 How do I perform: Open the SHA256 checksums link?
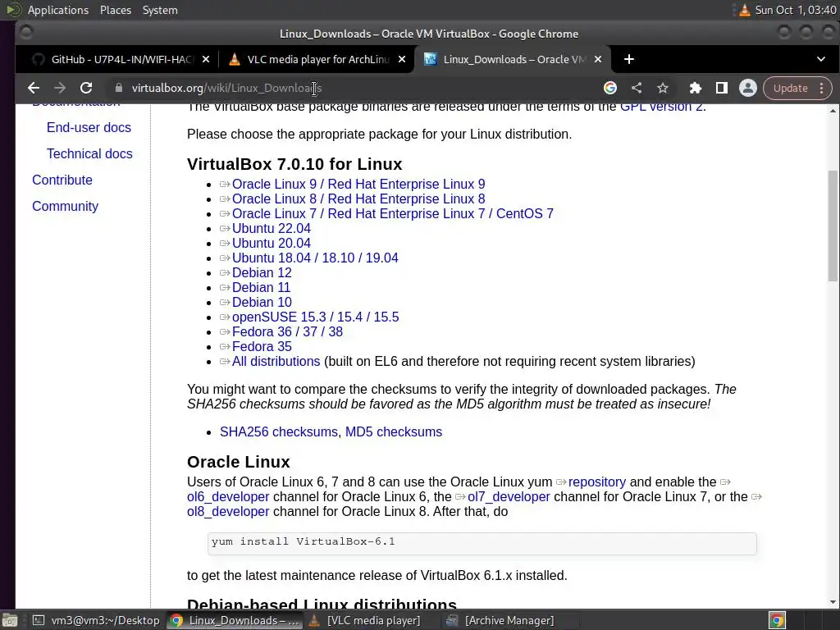coord(279,431)
